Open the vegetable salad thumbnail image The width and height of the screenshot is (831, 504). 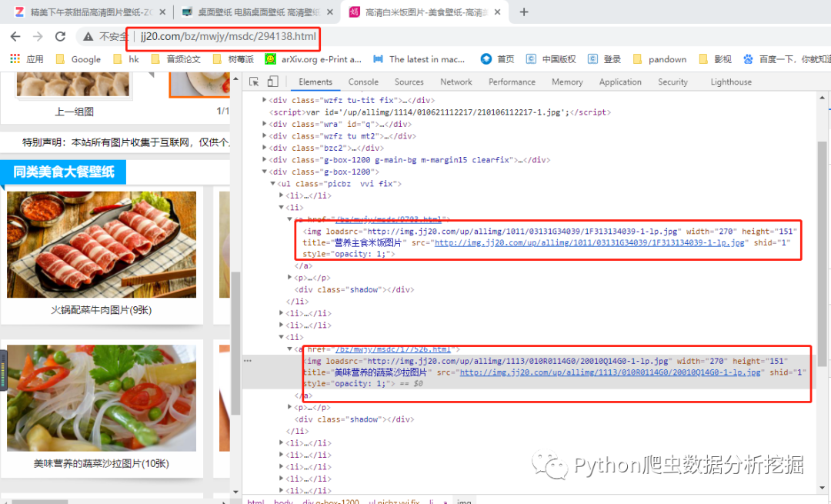coord(102,398)
